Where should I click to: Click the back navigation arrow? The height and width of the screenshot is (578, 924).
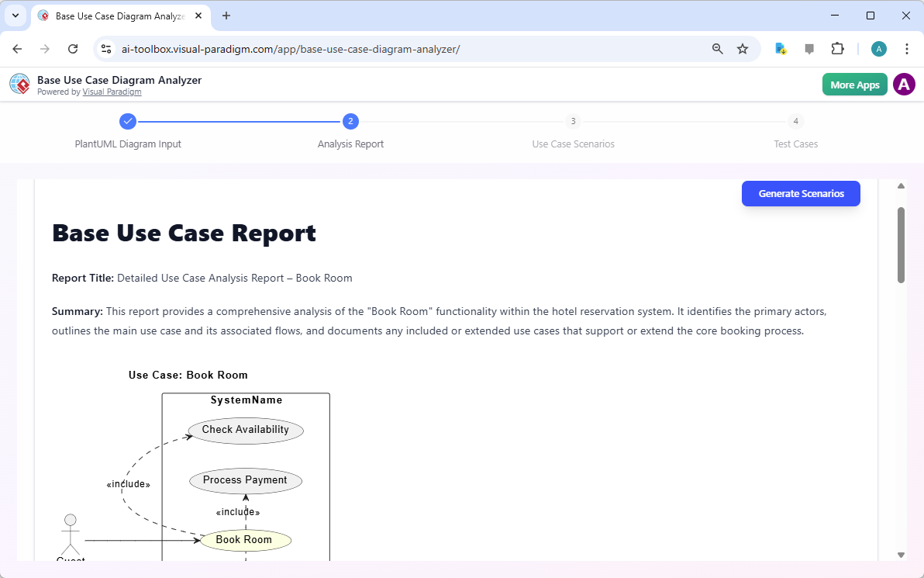tap(17, 48)
